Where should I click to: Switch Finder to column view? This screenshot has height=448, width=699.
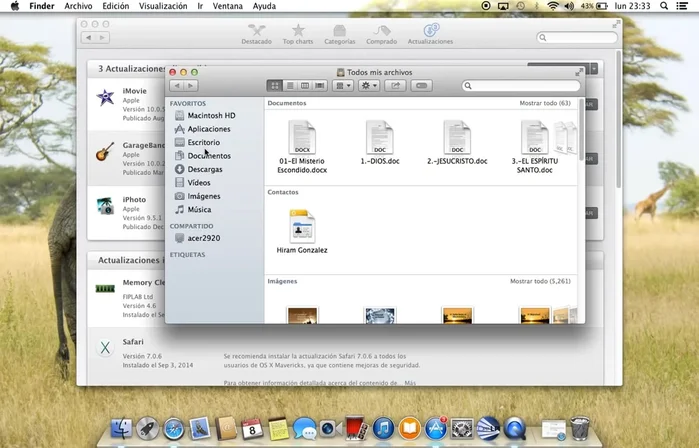(x=305, y=86)
